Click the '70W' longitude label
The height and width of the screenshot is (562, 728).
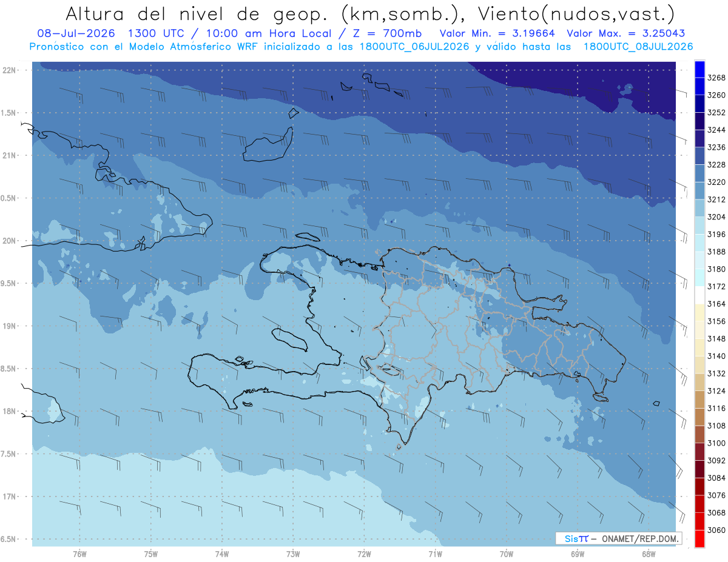pos(507,554)
